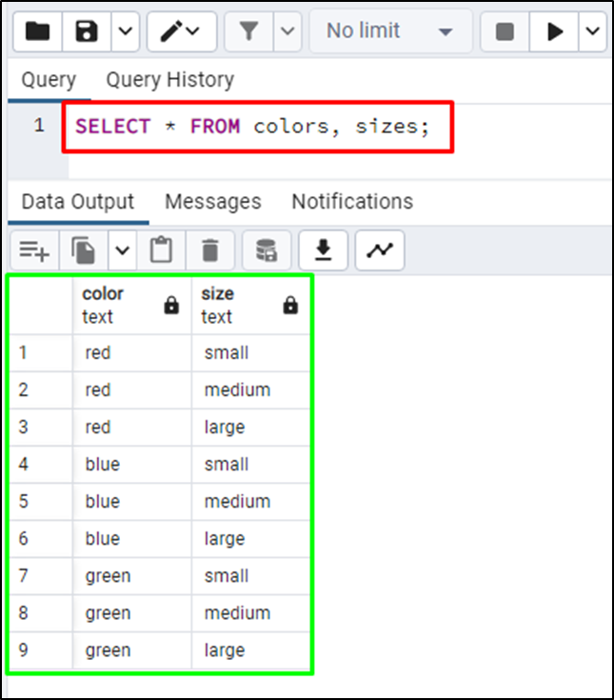Delete rows with the trash icon
Screen dimensions: 614x700
(x=209, y=250)
